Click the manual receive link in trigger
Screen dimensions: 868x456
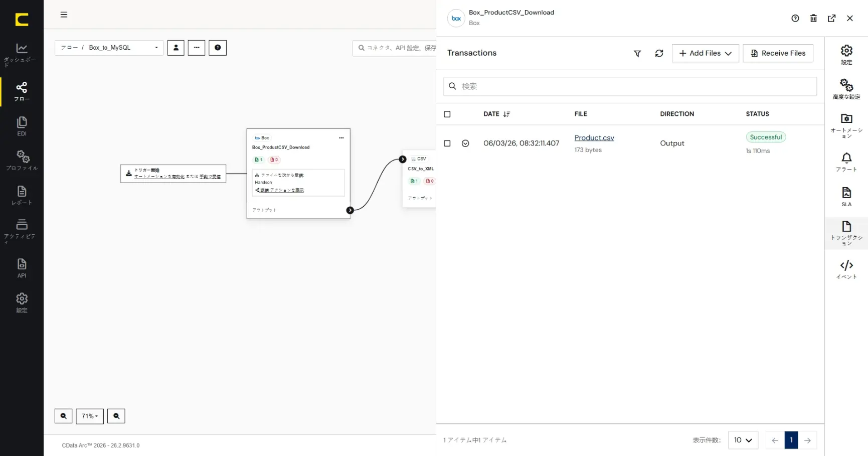210,177
